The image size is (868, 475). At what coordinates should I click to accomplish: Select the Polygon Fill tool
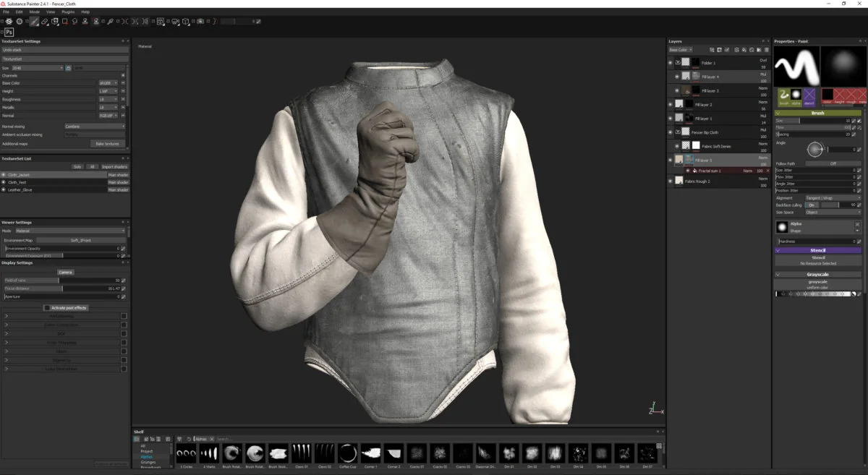coord(65,22)
